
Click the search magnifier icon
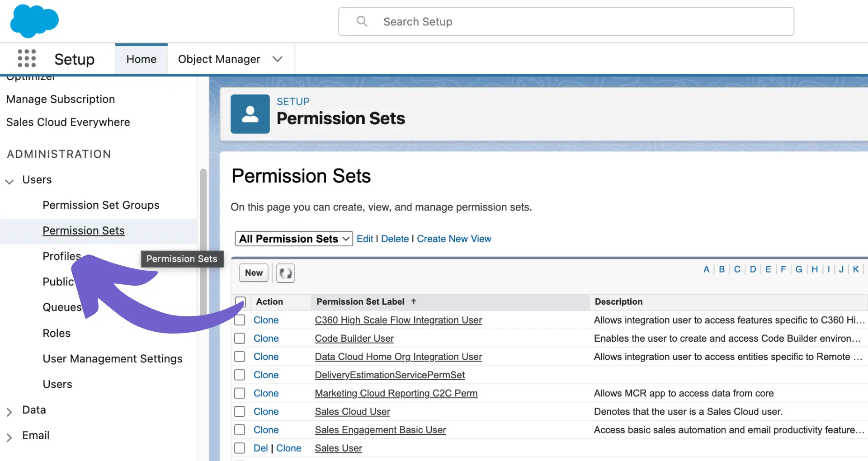point(362,21)
